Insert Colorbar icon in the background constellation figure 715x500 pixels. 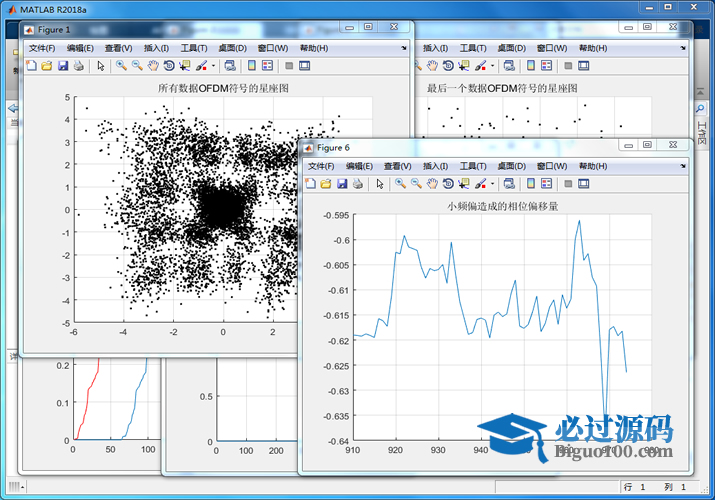click(x=531, y=66)
